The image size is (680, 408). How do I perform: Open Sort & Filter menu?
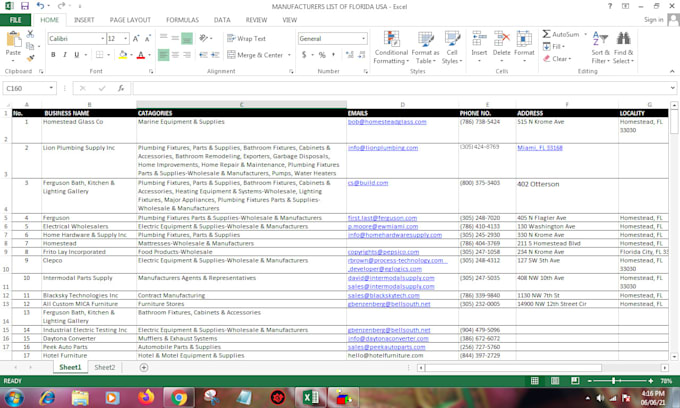[x=600, y=48]
